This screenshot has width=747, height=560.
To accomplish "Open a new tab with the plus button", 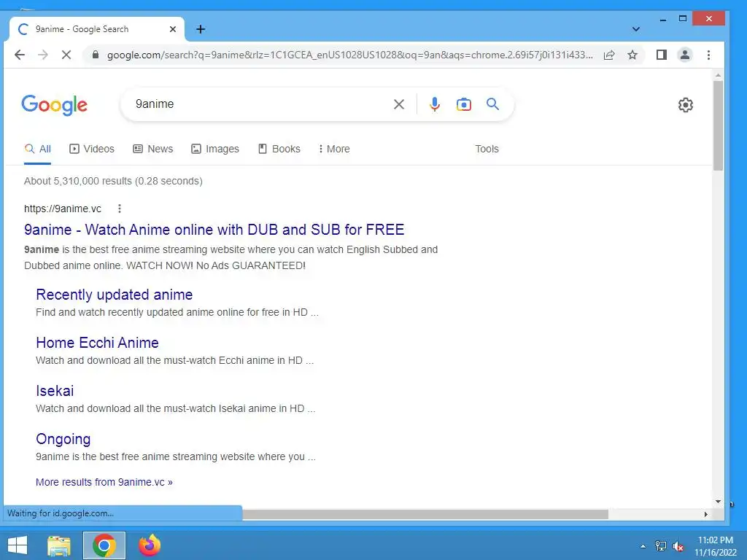I will point(201,29).
